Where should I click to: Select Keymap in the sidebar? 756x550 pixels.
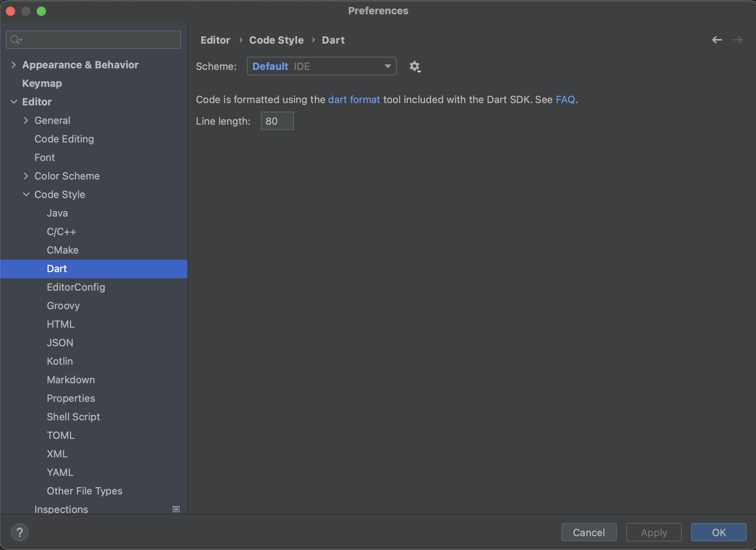click(42, 83)
